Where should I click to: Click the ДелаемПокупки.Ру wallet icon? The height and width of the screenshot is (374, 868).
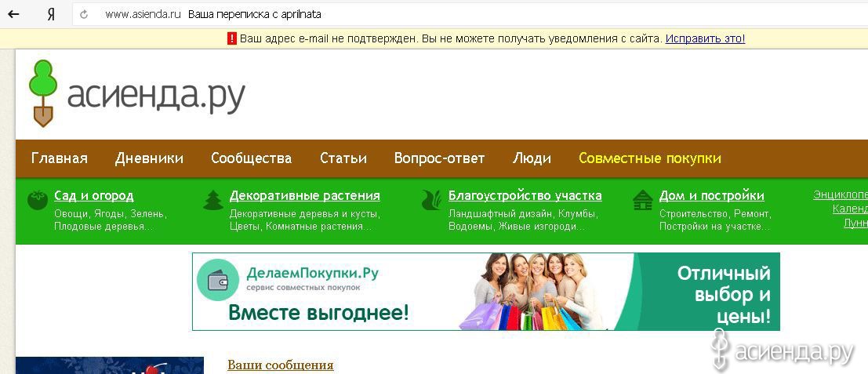[217, 281]
